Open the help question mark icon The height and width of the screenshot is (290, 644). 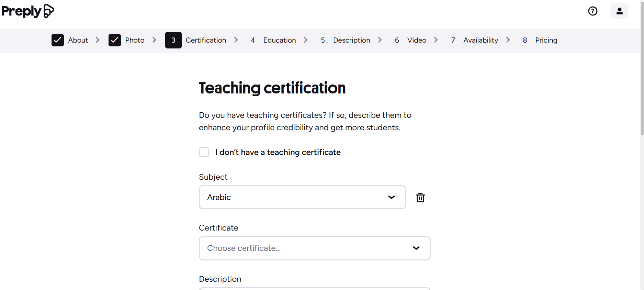pyautogui.click(x=592, y=11)
